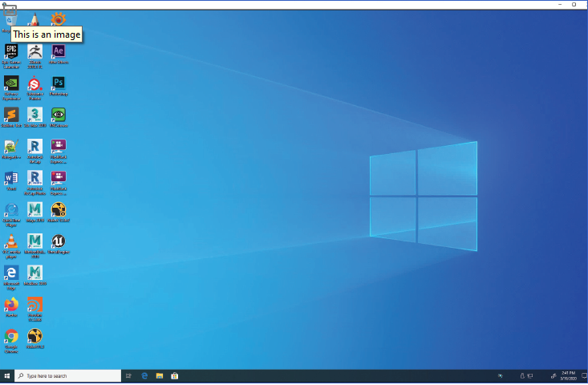Open the NVIDIA GeForce Experience shortcut

(x=11, y=87)
